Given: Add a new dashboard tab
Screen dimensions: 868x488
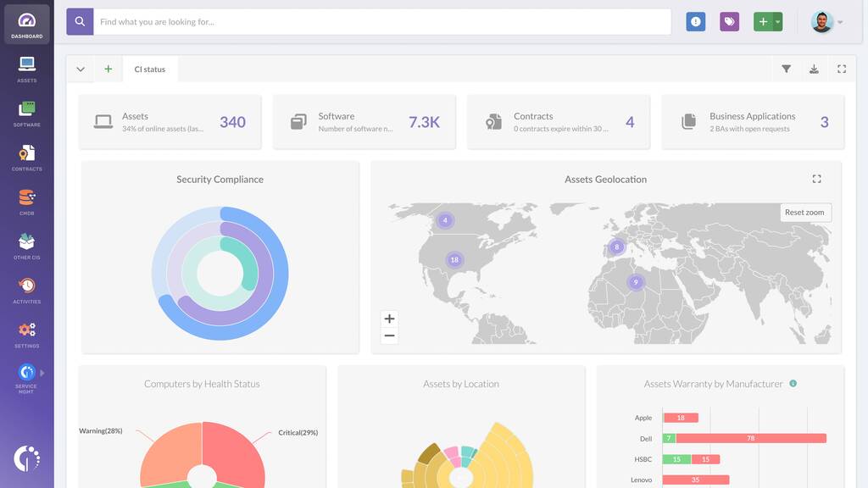Looking at the screenshot, I should click(108, 69).
